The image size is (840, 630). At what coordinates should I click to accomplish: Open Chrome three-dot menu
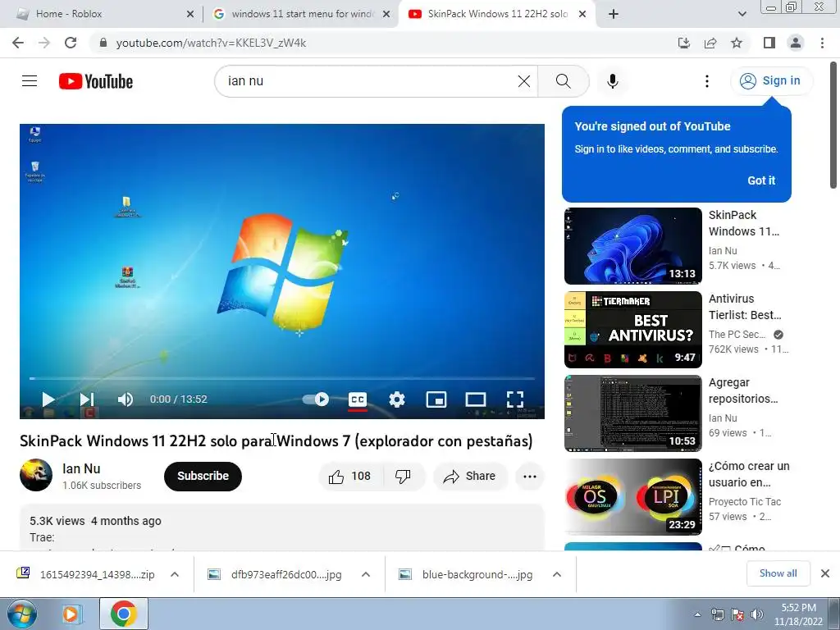click(x=822, y=43)
